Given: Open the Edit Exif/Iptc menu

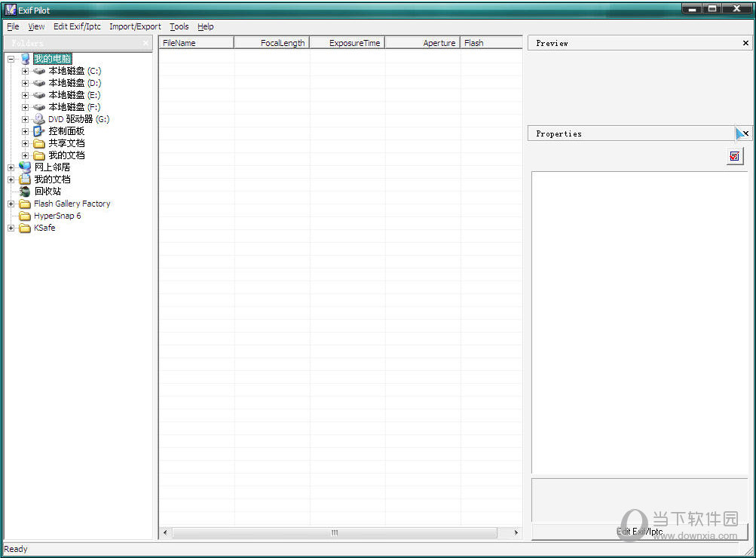Looking at the screenshot, I should 77,26.
